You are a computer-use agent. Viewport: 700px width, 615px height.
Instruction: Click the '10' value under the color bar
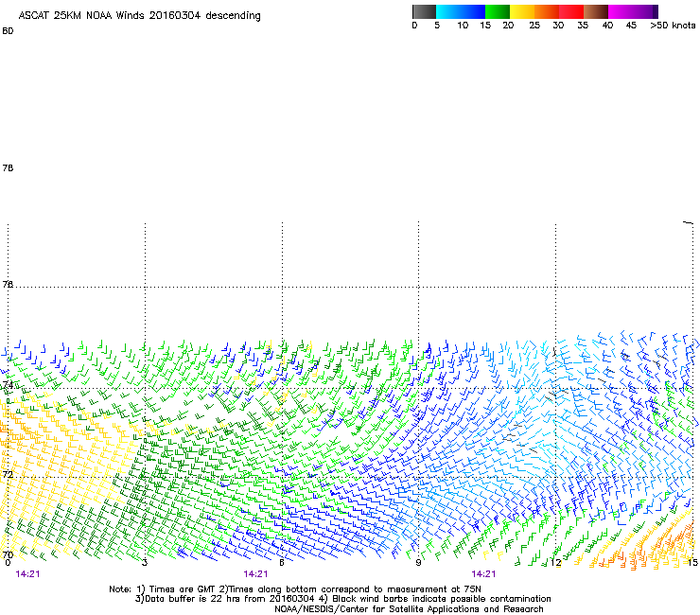(463, 26)
